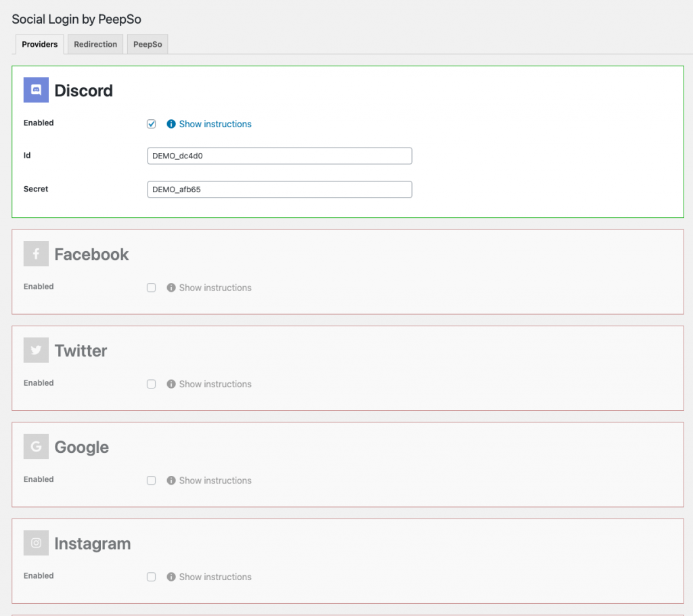Click the Twitter 'Enabled' label
Image resolution: width=693 pixels, height=616 pixels.
pos(39,383)
